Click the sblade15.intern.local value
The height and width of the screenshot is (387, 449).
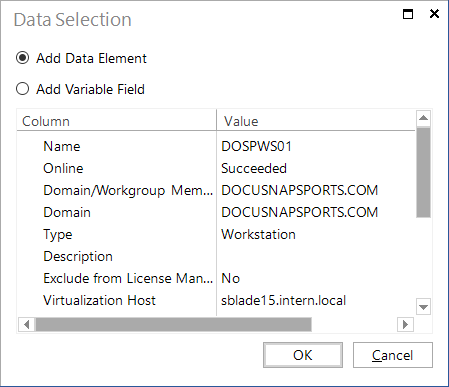tap(283, 300)
